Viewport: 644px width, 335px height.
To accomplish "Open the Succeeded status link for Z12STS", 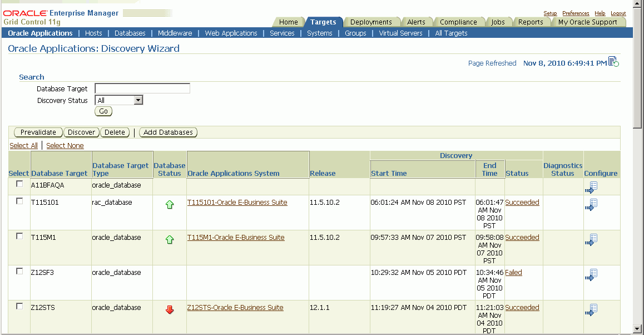I will tap(522, 308).
